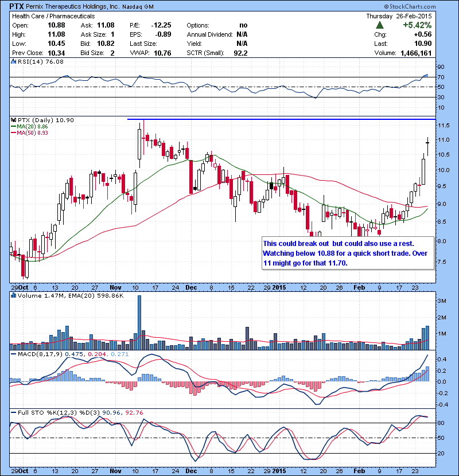
Task: Click the Feb label on the price chart axis
Action: (359, 287)
